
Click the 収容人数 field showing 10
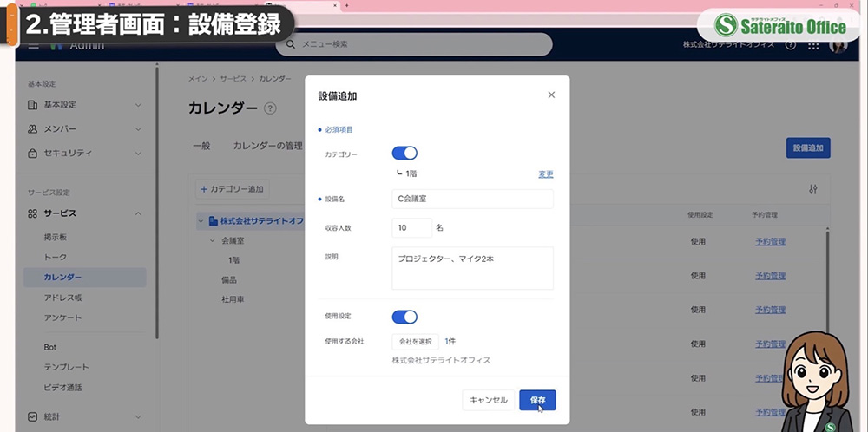(411, 228)
